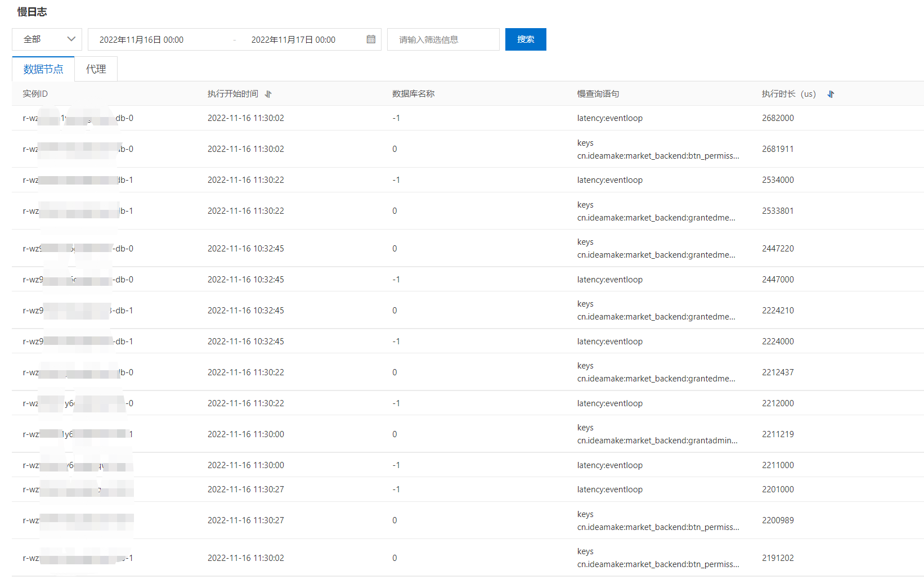Click latency:eventloop in 2682000 row
924x584 pixels.
[x=610, y=118]
